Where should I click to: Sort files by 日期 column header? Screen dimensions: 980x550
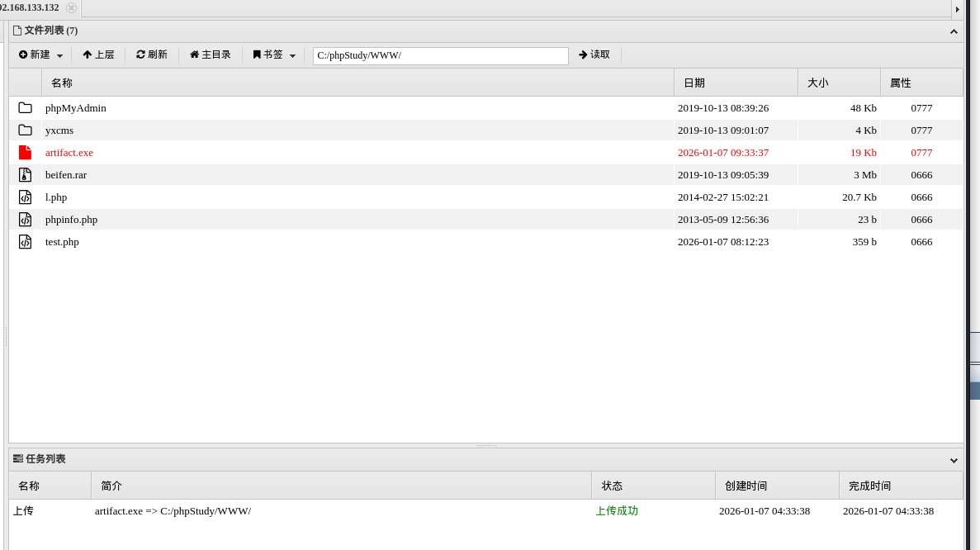tap(736, 83)
